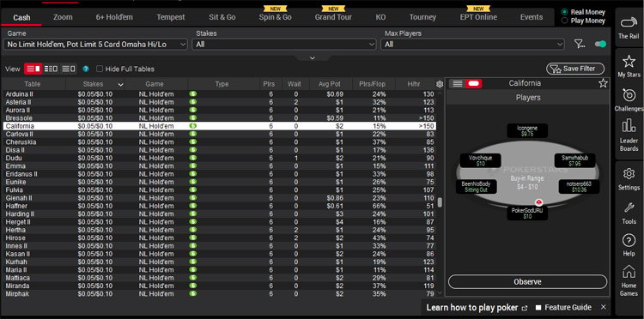Switch to the Sit & Go tab

pyautogui.click(x=222, y=17)
